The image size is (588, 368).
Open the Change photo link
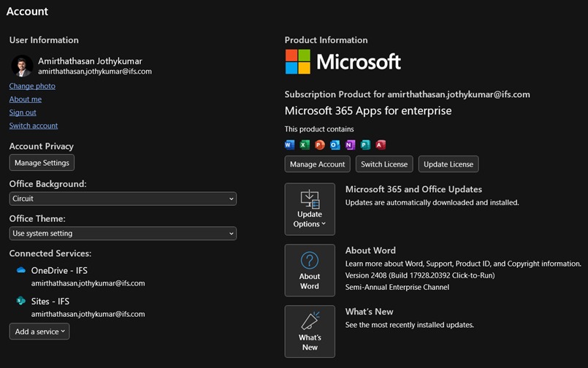click(32, 86)
